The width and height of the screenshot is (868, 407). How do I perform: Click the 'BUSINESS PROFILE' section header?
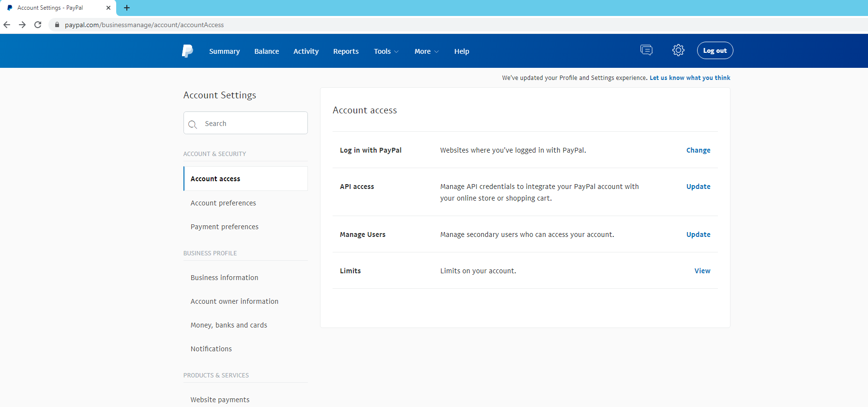pyautogui.click(x=210, y=253)
